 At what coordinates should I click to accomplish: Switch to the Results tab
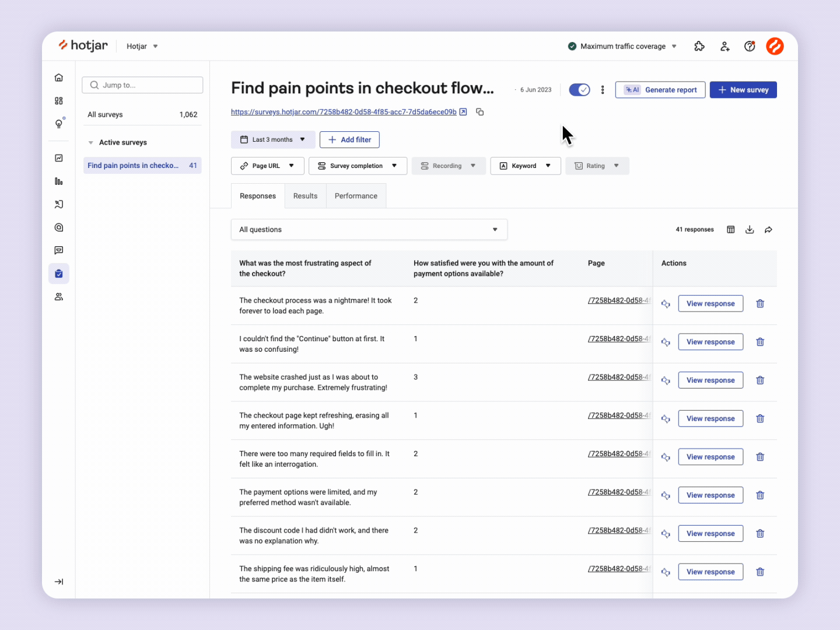[x=306, y=196]
